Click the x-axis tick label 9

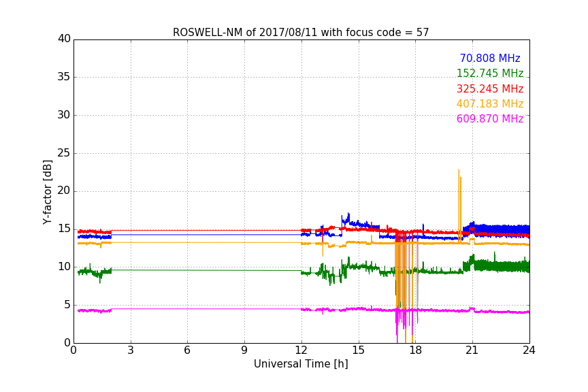(x=244, y=350)
